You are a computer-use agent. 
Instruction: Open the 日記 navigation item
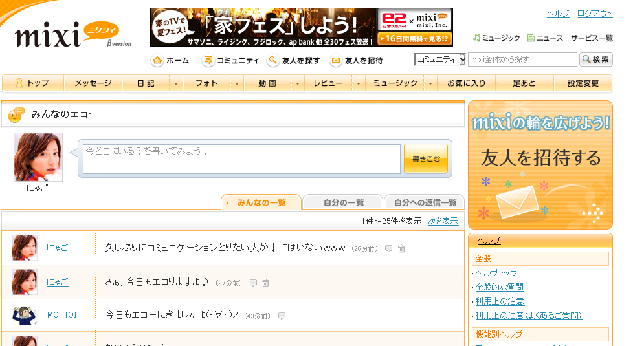click(146, 83)
